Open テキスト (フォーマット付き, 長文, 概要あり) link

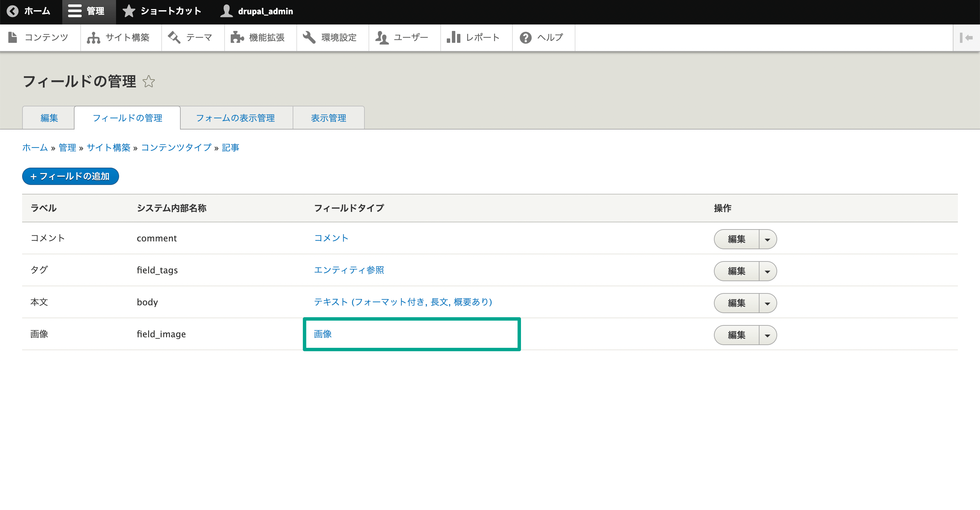click(403, 302)
